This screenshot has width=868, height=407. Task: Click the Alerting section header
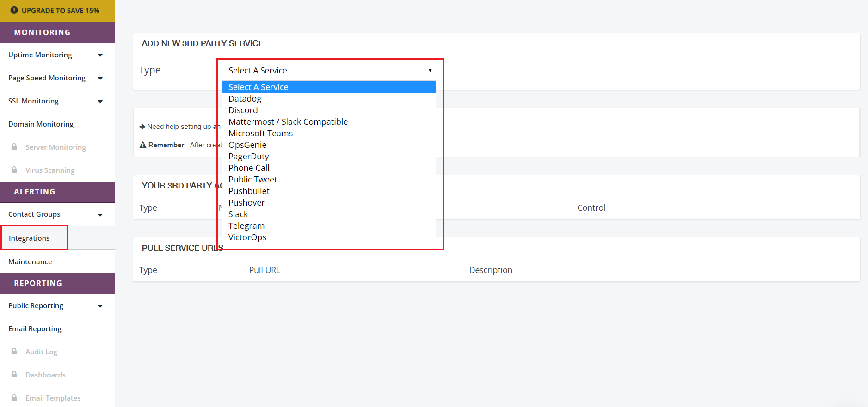[x=57, y=192]
